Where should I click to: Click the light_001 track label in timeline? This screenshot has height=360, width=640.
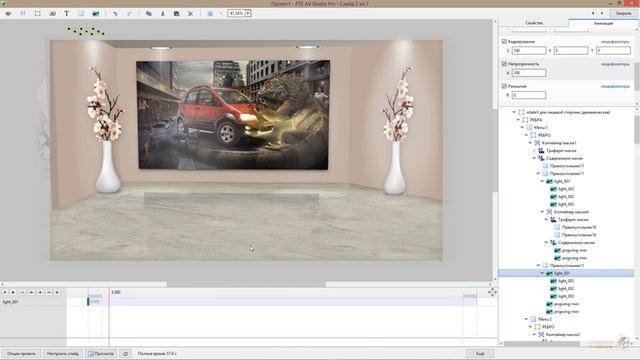(x=11, y=302)
